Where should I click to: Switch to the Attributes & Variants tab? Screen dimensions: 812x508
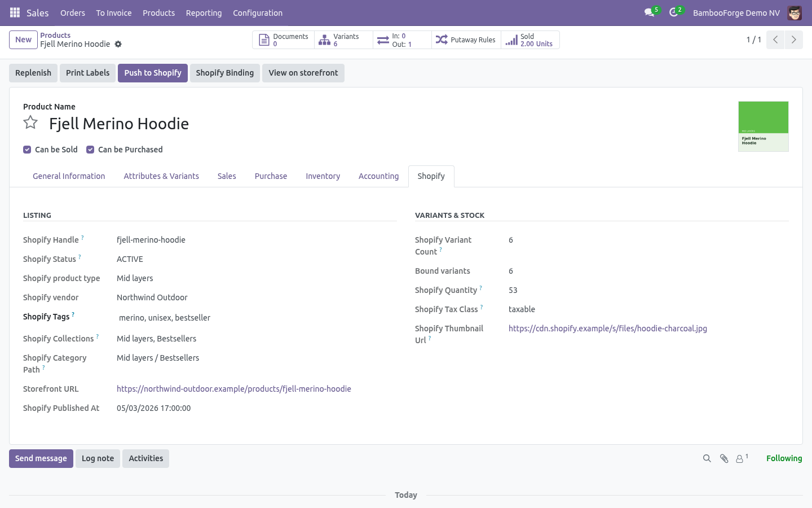pyautogui.click(x=161, y=176)
